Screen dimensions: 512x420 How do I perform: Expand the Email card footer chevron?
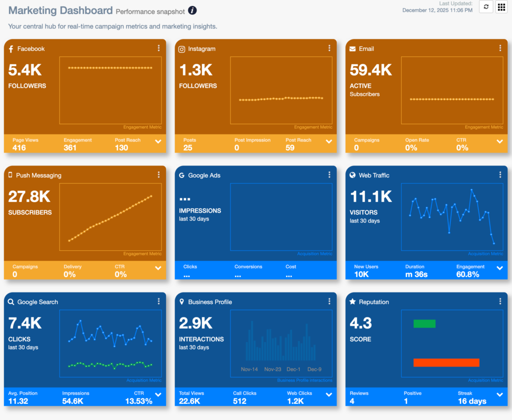click(500, 141)
